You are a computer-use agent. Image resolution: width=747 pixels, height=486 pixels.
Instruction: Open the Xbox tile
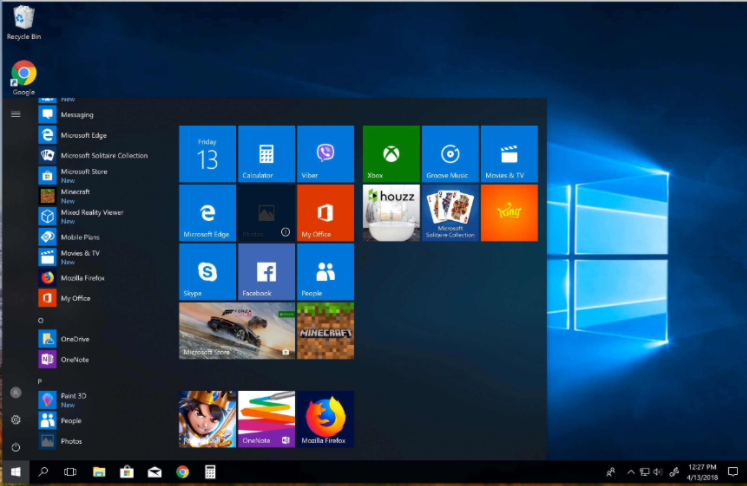click(x=391, y=154)
